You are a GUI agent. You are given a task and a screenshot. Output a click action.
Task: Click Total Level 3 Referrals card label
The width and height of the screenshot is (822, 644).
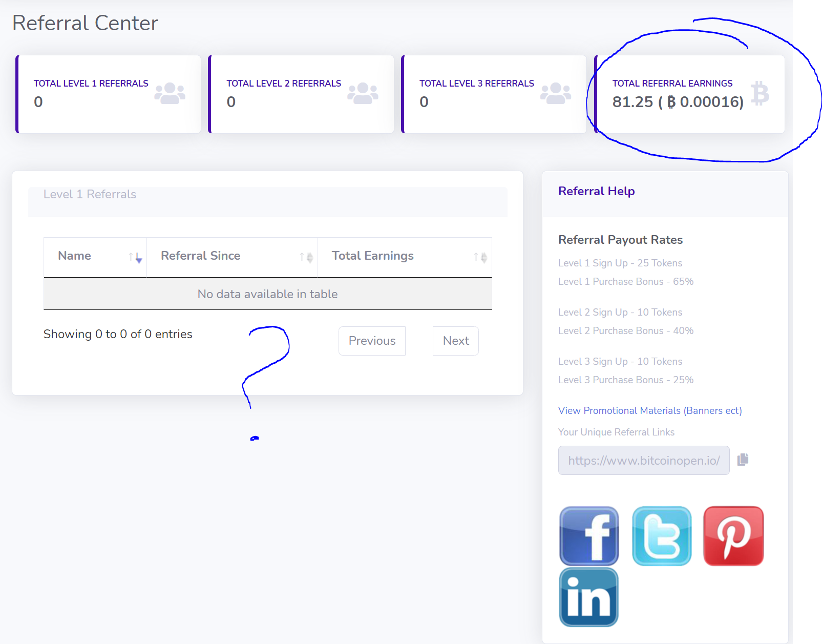click(x=477, y=84)
